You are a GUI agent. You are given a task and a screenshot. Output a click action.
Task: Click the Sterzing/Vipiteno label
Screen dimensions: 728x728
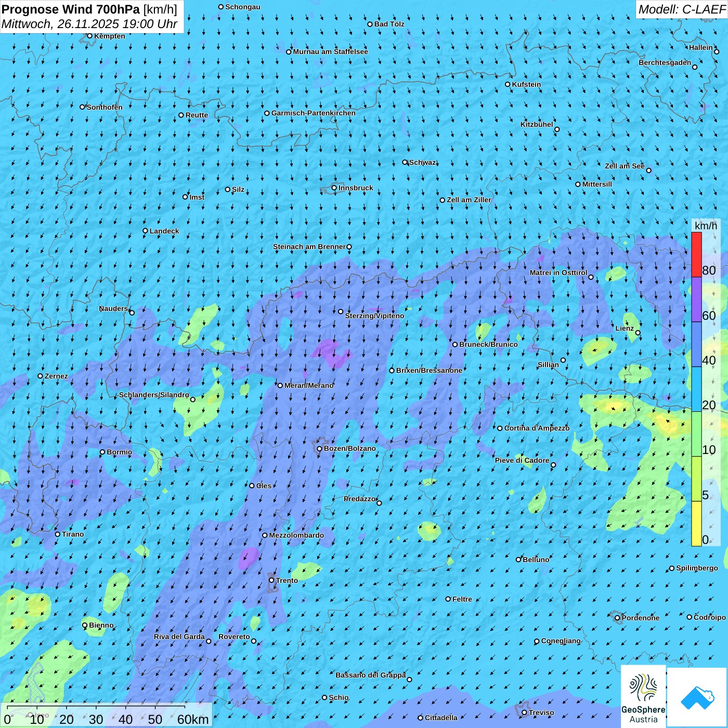[374, 316]
